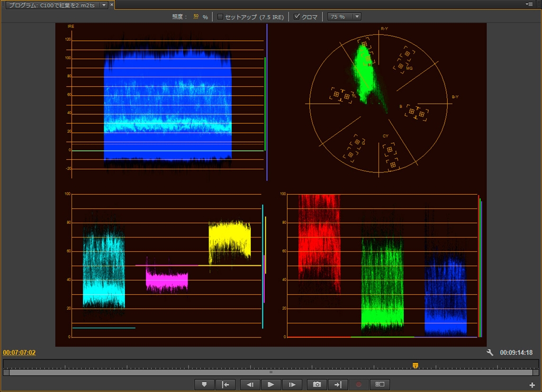Click the 照度 value 50 field
Viewport: 542px width, 392px height.
[x=196, y=17]
